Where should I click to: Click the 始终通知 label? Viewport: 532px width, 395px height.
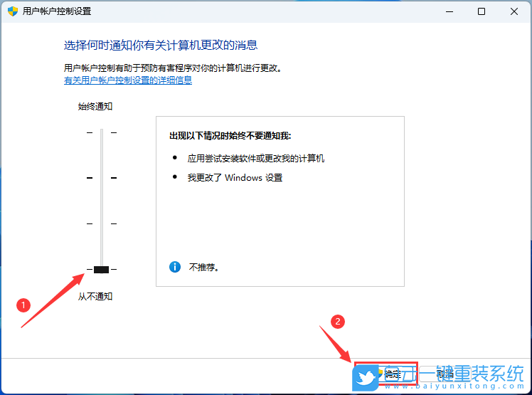95,106
